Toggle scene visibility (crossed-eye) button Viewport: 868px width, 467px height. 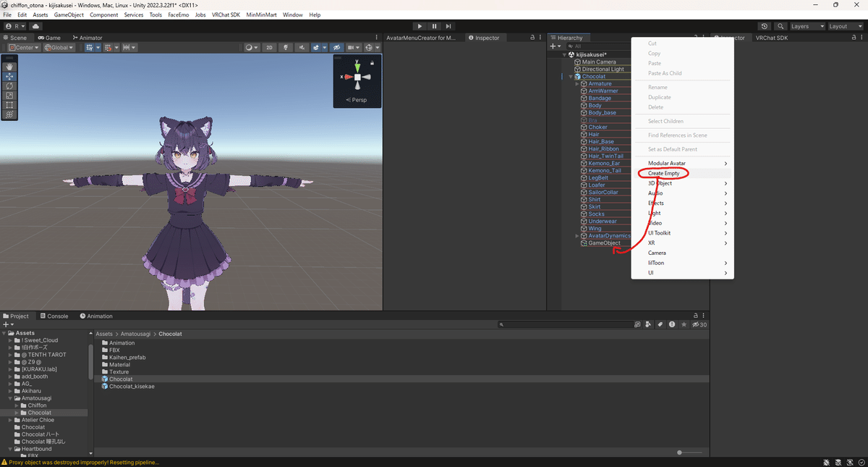(x=337, y=47)
